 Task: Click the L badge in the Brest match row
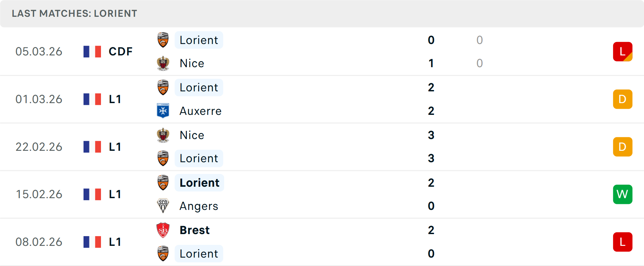coord(623,242)
